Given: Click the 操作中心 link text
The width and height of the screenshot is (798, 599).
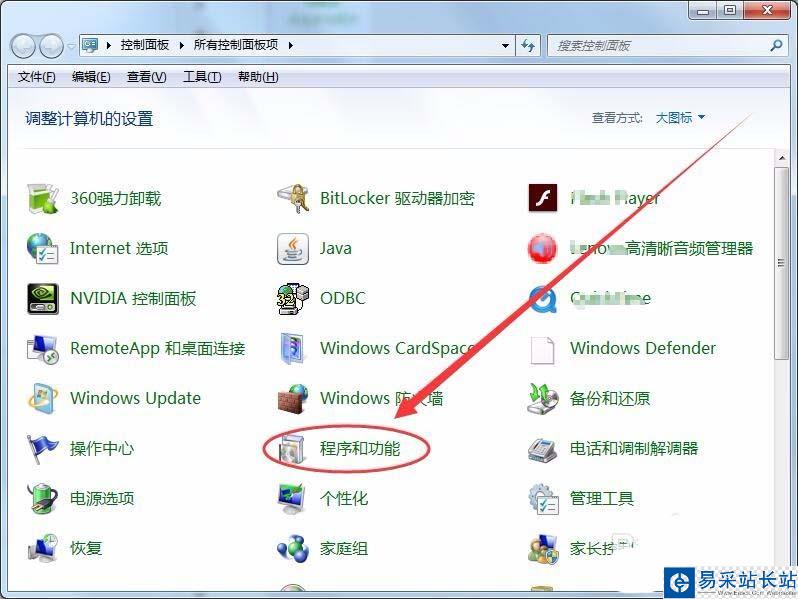Looking at the screenshot, I should [102, 448].
